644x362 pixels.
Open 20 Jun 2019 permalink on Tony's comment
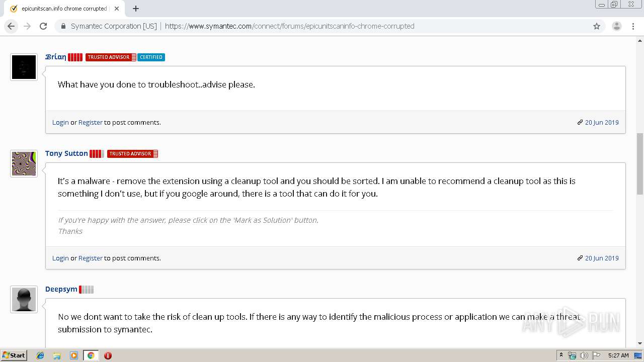(601, 258)
